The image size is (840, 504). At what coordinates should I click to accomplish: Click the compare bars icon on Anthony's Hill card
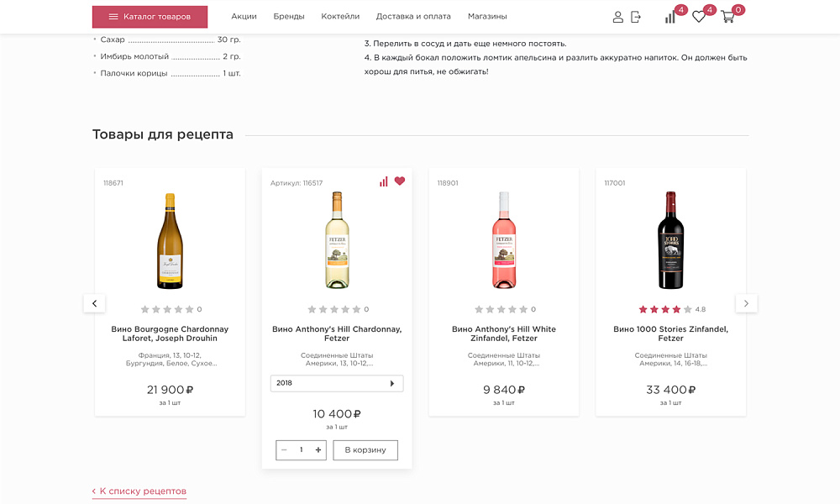tap(384, 181)
